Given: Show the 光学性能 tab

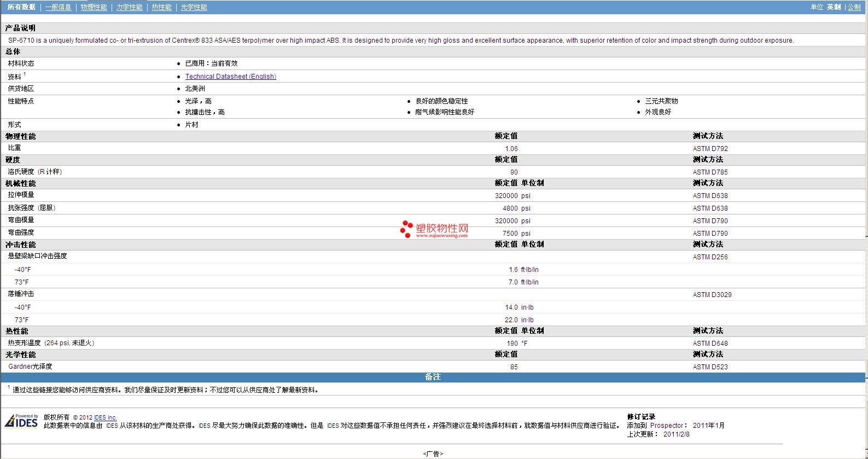Looking at the screenshot, I should coord(194,7).
